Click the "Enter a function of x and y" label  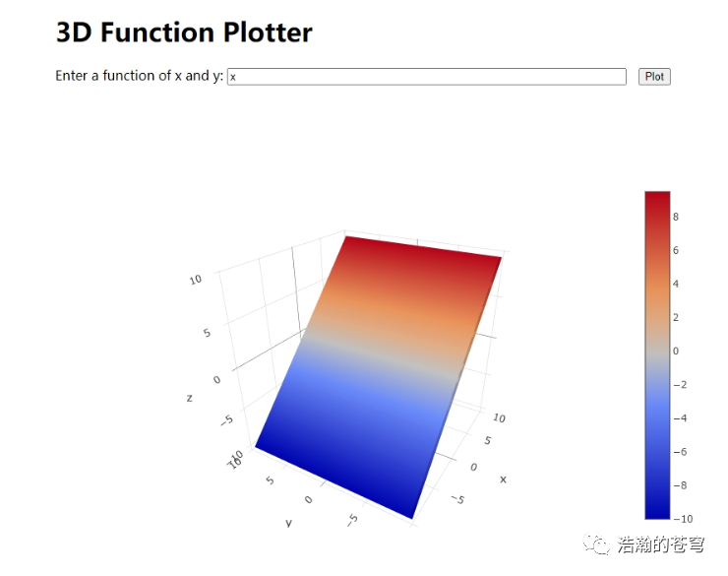click(x=139, y=76)
